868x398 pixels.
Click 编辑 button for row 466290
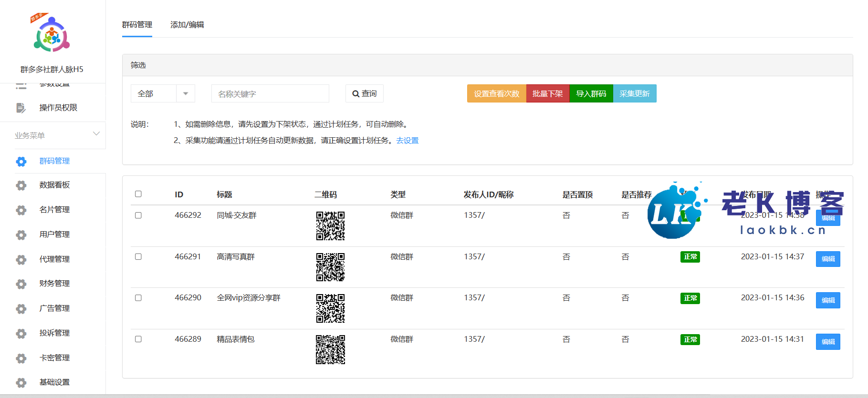point(828,300)
